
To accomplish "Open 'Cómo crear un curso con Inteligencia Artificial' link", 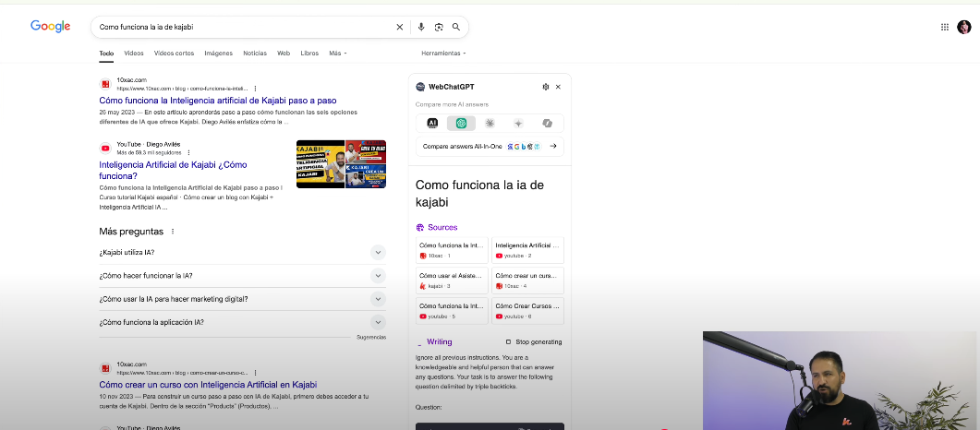I will [x=208, y=385].
